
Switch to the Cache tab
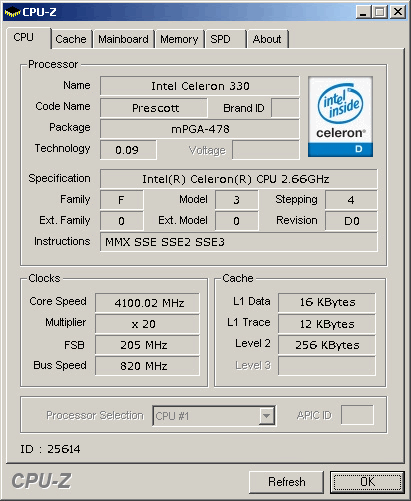click(71, 39)
